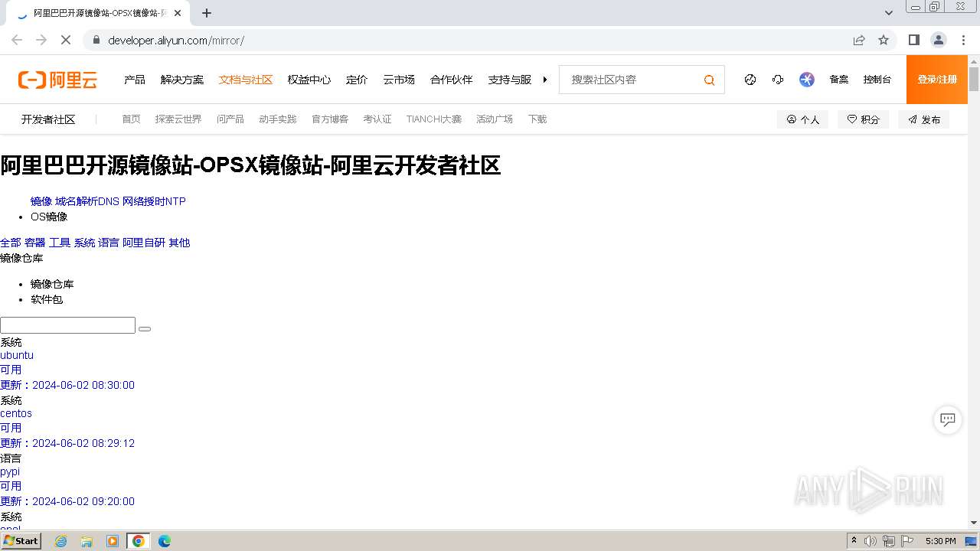Open the pypi mirror link
The height and width of the screenshot is (551, 980).
[x=10, y=471]
